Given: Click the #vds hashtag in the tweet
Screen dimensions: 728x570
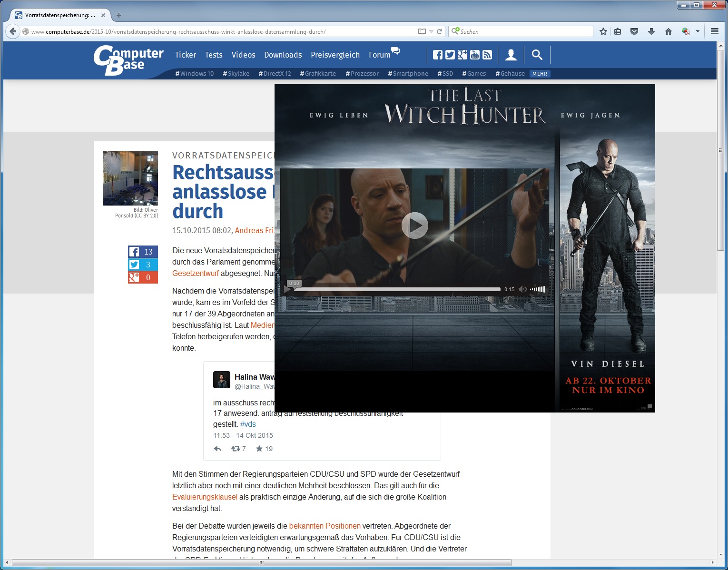Looking at the screenshot, I should tap(248, 424).
